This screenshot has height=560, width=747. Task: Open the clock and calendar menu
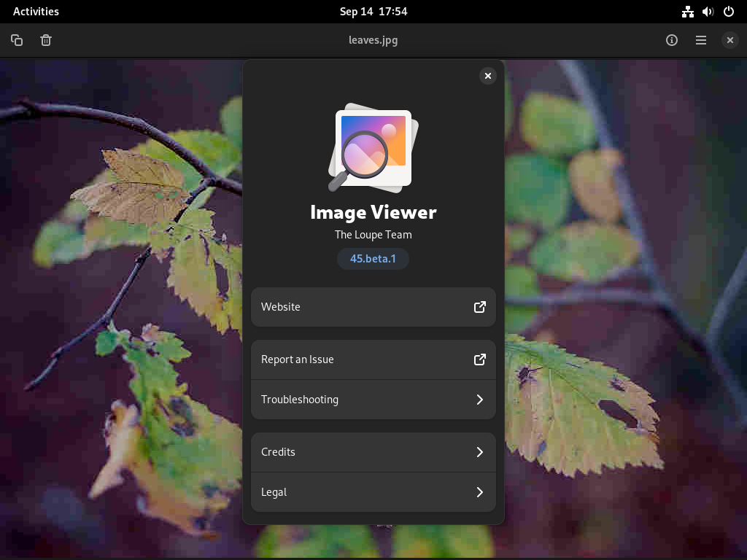click(373, 12)
